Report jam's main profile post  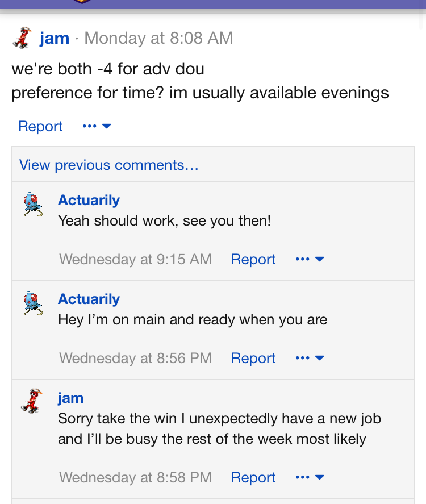[40, 126]
